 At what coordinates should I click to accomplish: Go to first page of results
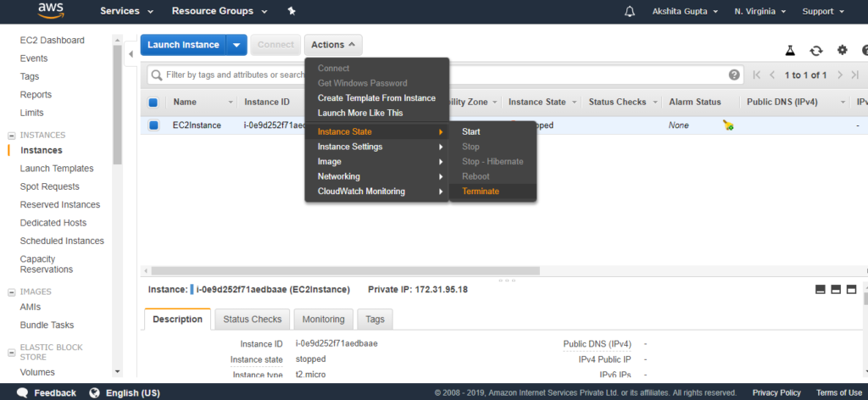point(757,75)
